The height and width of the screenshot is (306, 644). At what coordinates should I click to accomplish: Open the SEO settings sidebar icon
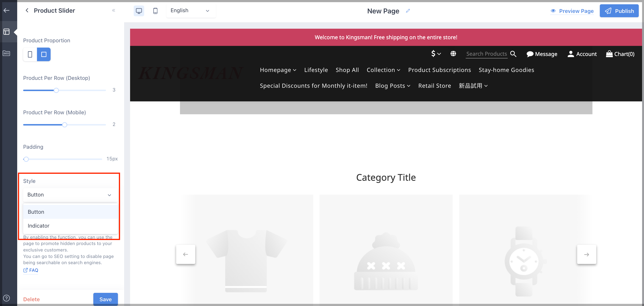[x=6, y=53]
